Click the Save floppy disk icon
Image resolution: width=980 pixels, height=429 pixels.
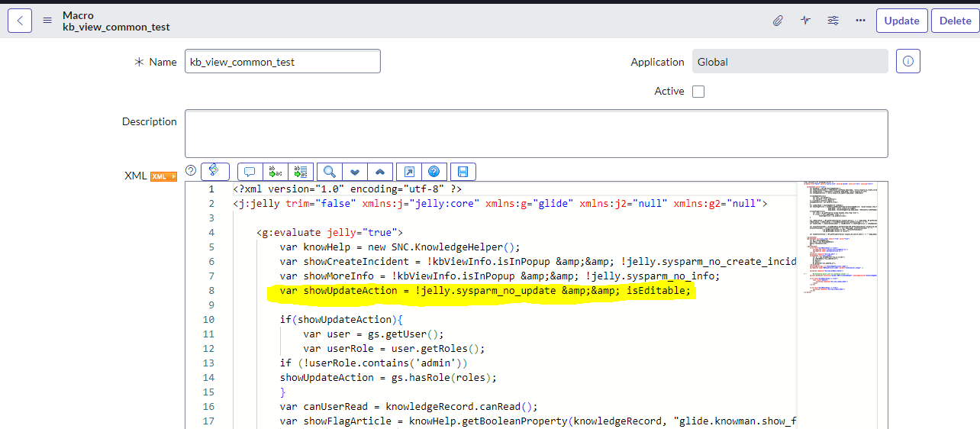[463, 171]
